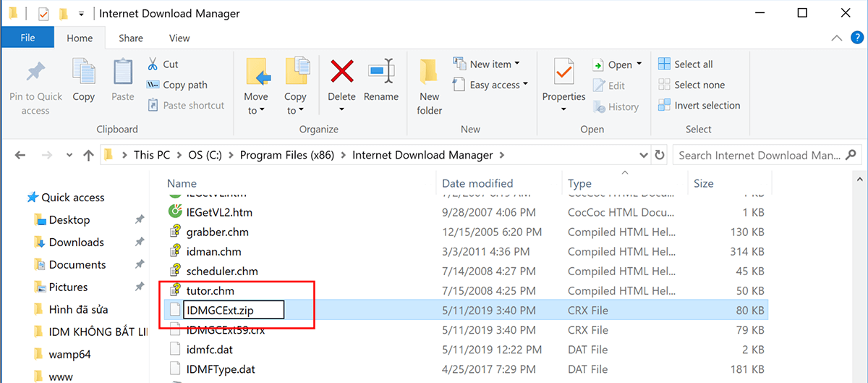Open the Properties dropdown arrow
Viewport: 868px width, 383px height.
pyautogui.click(x=563, y=110)
